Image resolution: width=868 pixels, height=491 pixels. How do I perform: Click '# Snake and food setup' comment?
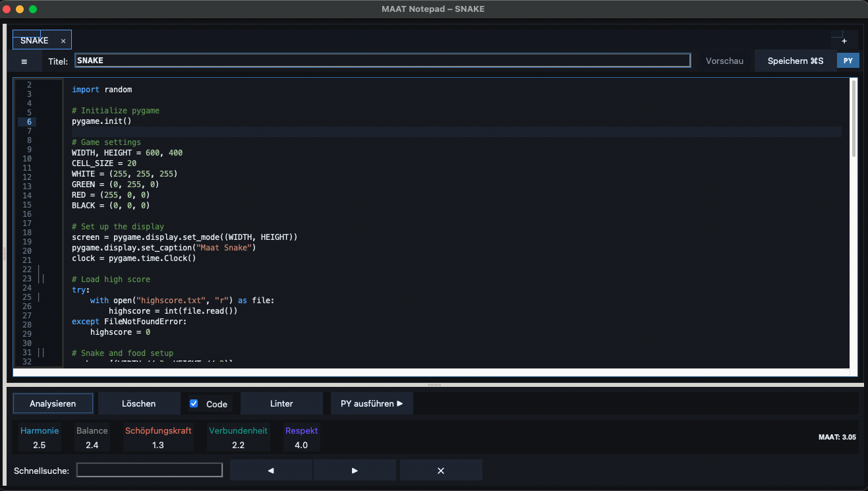[x=123, y=353]
